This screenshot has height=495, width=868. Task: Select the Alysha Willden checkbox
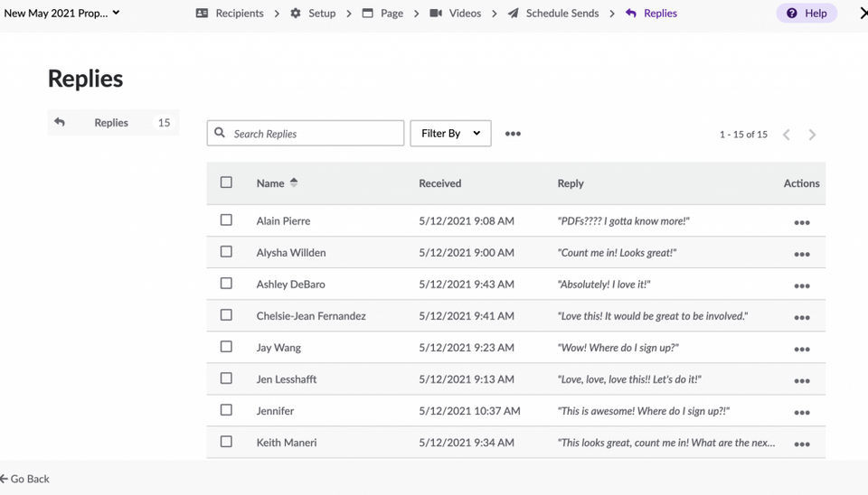pyautogui.click(x=226, y=252)
